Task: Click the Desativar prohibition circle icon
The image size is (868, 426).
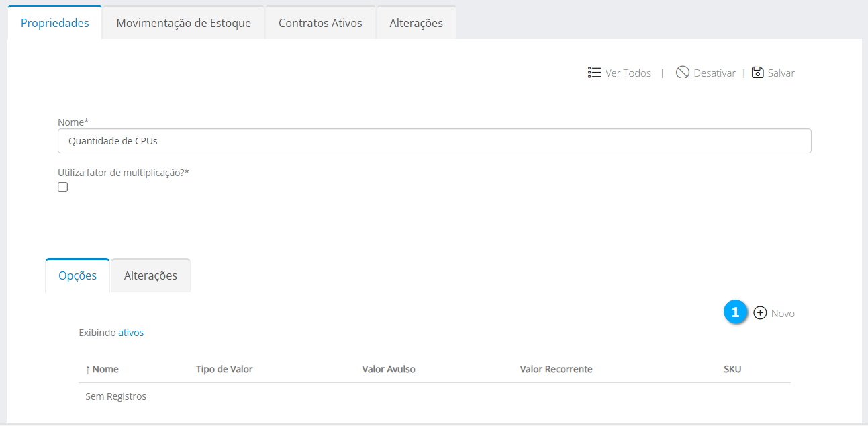Action: click(x=683, y=73)
